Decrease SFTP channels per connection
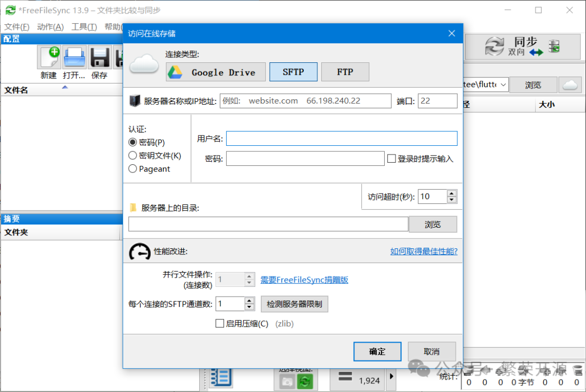 [x=249, y=307]
